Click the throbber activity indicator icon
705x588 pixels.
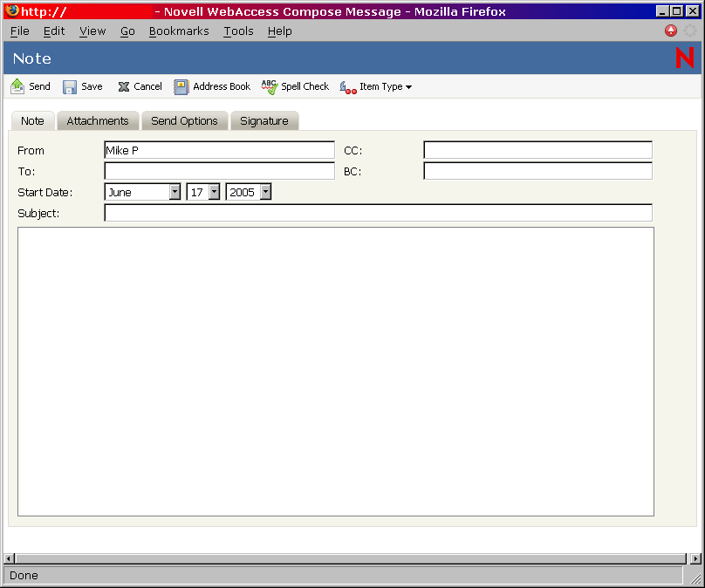tap(689, 31)
